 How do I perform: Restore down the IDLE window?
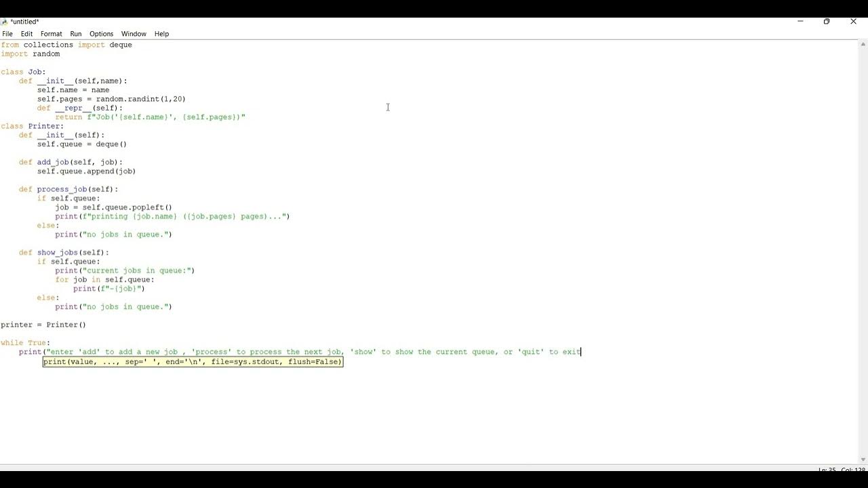coord(827,22)
